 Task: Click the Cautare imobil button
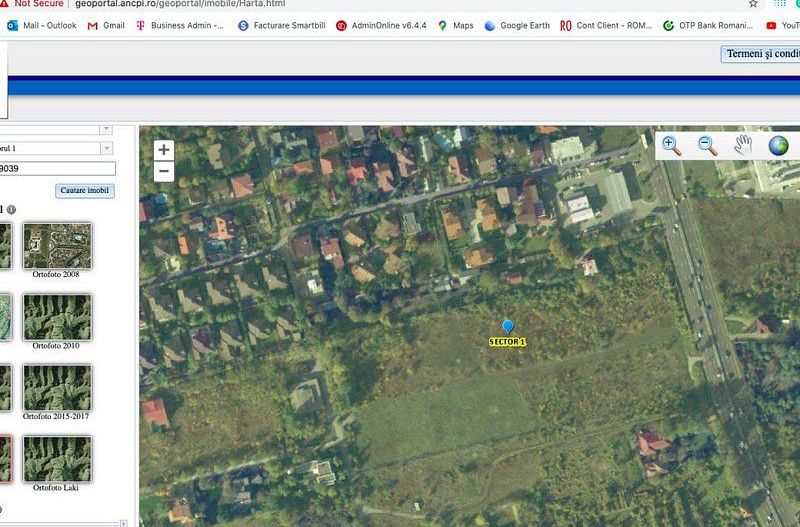coord(85,191)
